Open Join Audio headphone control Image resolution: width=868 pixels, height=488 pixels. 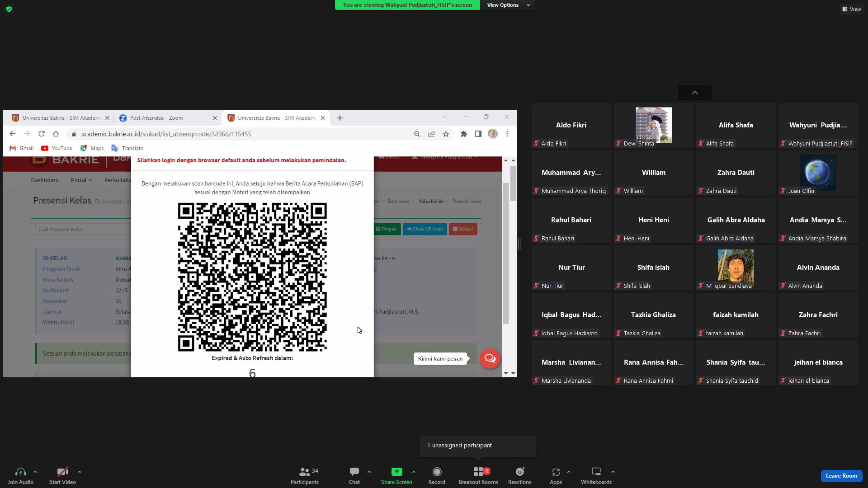pos(20,476)
